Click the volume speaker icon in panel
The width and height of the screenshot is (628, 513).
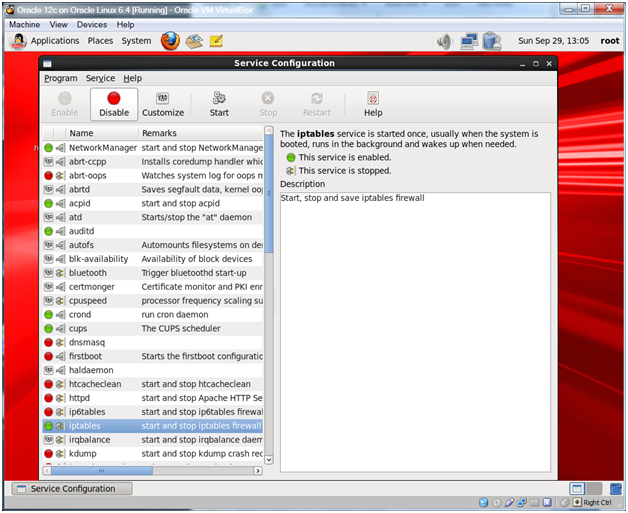[444, 41]
